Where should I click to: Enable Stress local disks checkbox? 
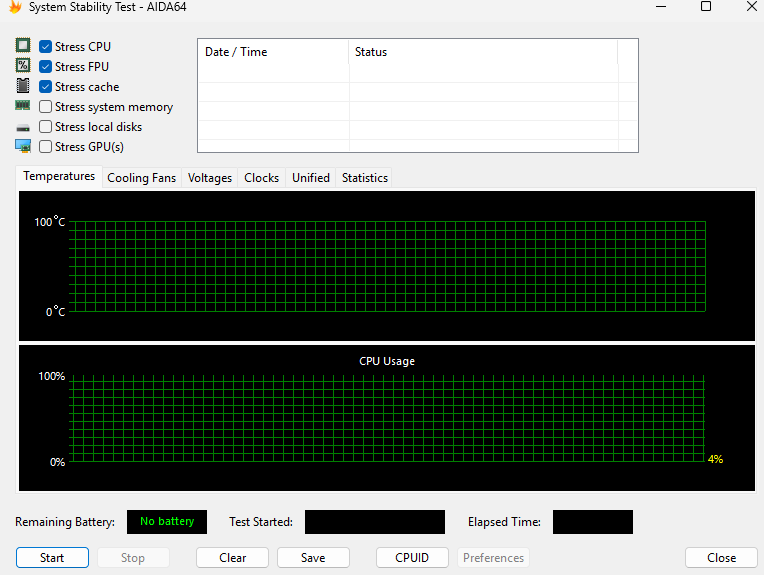click(45, 127)
